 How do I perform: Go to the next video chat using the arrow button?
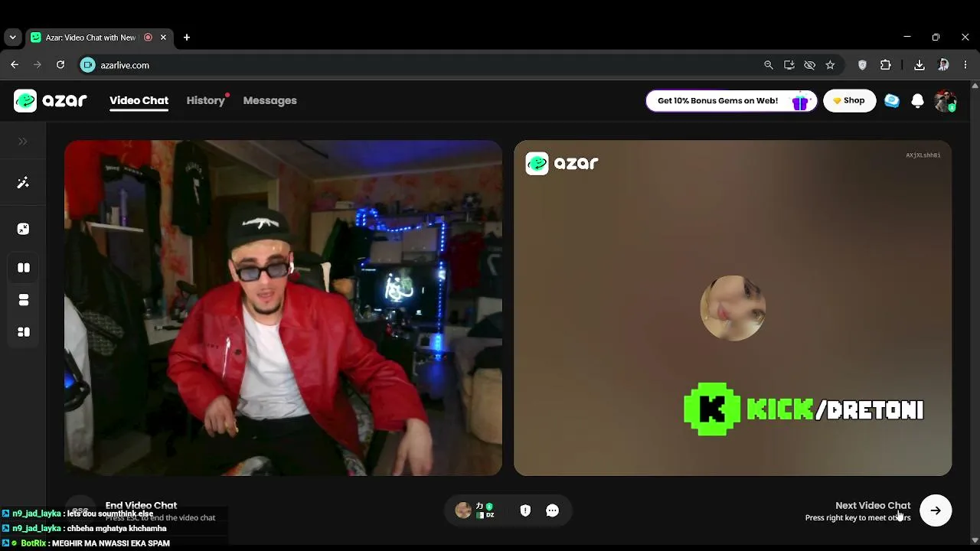[x=936, y=510]
